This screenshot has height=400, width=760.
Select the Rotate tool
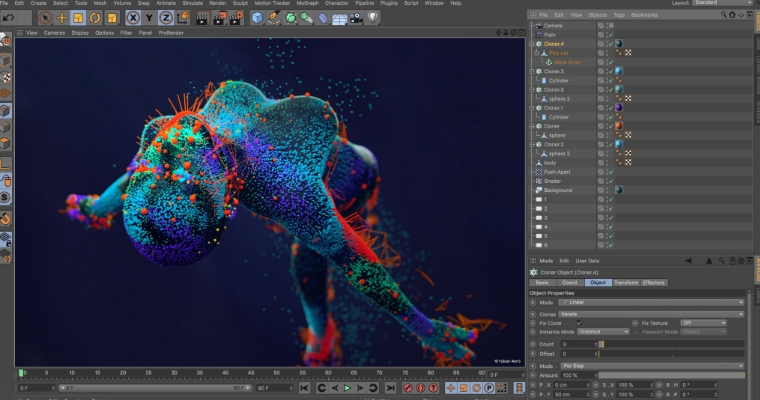coord(95,18)
